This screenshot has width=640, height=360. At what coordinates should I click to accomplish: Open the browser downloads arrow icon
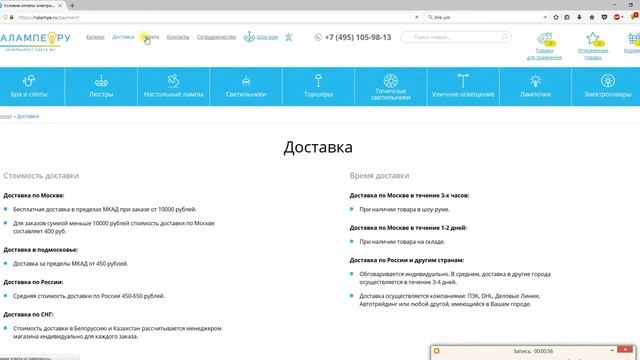pos(579,17)
